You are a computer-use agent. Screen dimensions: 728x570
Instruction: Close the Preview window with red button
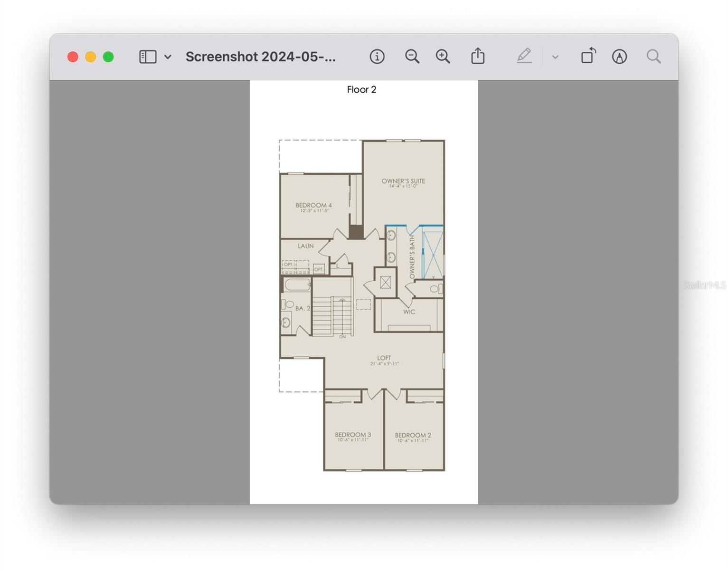[x=73, y=57]
